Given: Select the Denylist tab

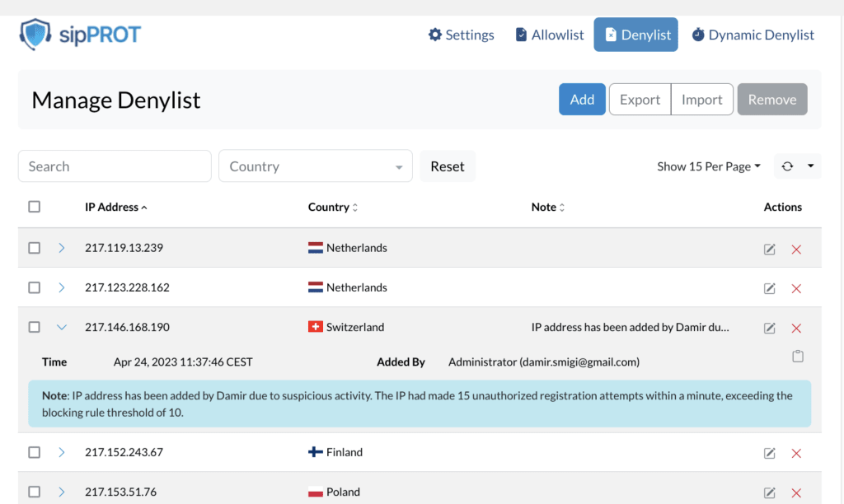Looking at the screenshot, I should [635, 35].
